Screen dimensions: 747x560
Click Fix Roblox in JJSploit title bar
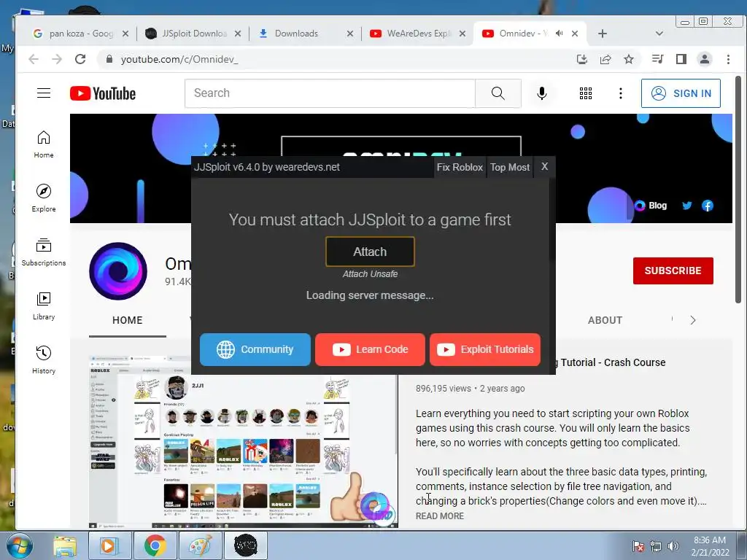(460, 167)
